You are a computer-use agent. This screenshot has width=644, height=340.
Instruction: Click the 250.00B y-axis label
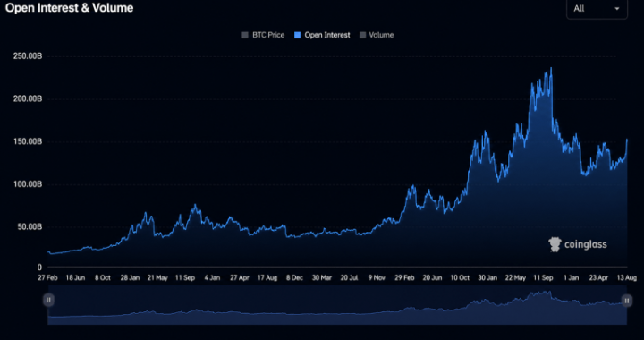(28, 56)
